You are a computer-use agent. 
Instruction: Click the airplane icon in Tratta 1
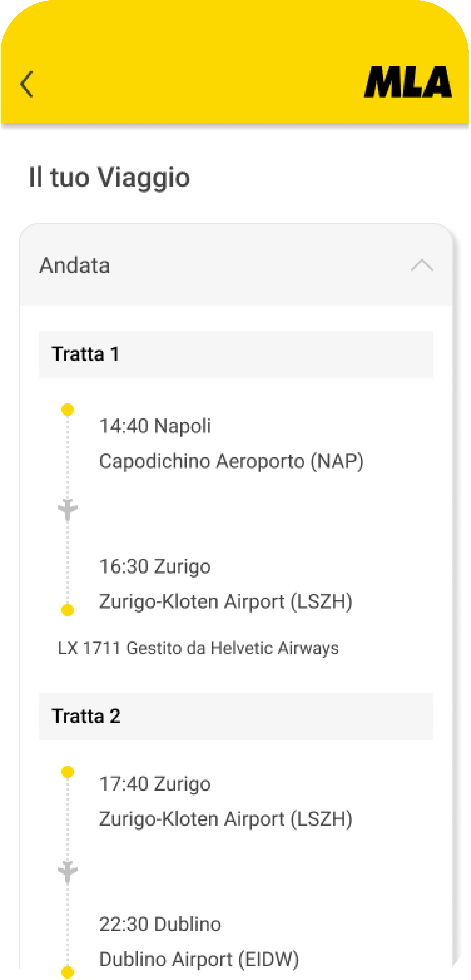click(68, 509)
